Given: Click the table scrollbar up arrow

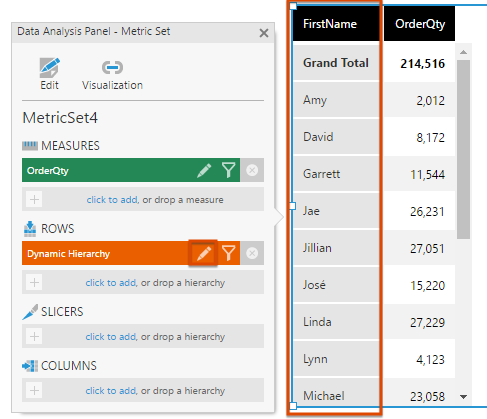Looking at the screenshot, I should point(463,52).
